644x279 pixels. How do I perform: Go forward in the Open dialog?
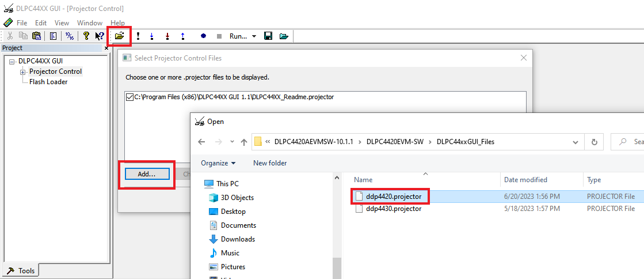tap(218, 142)
